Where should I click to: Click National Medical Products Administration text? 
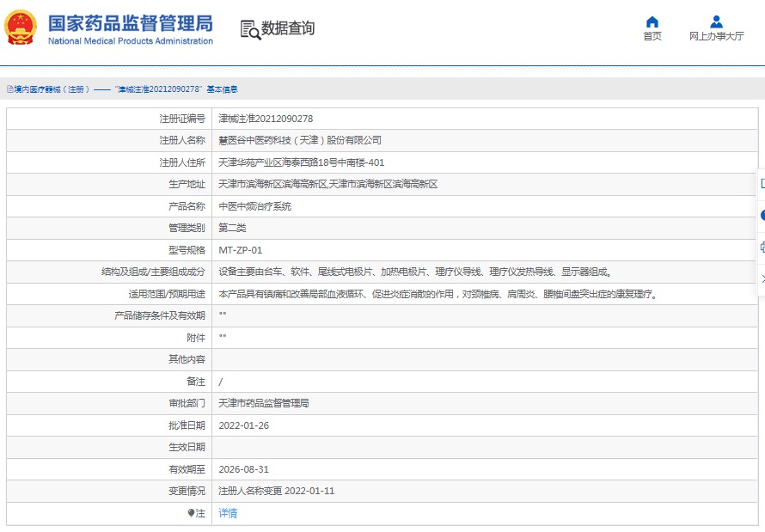click(131, 41)
